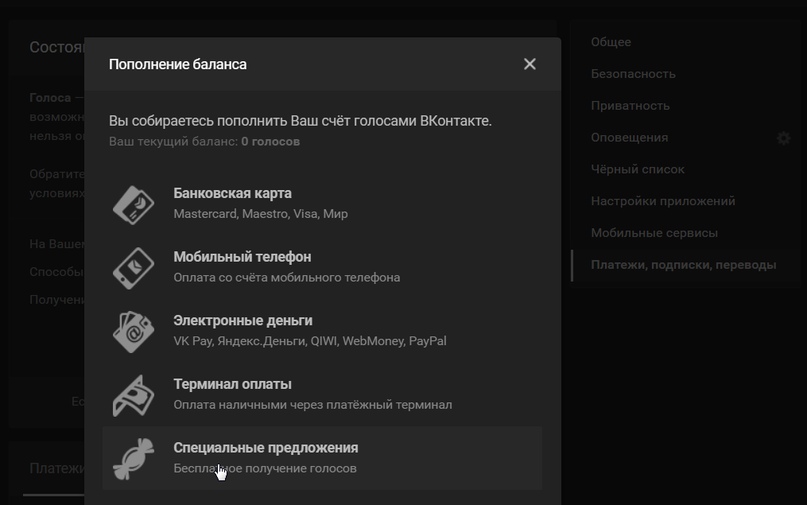Click the Mastercard, Maestro, Visa, Мир subtitle
This screenshot has height=505, width=807.
pos(260,214)
